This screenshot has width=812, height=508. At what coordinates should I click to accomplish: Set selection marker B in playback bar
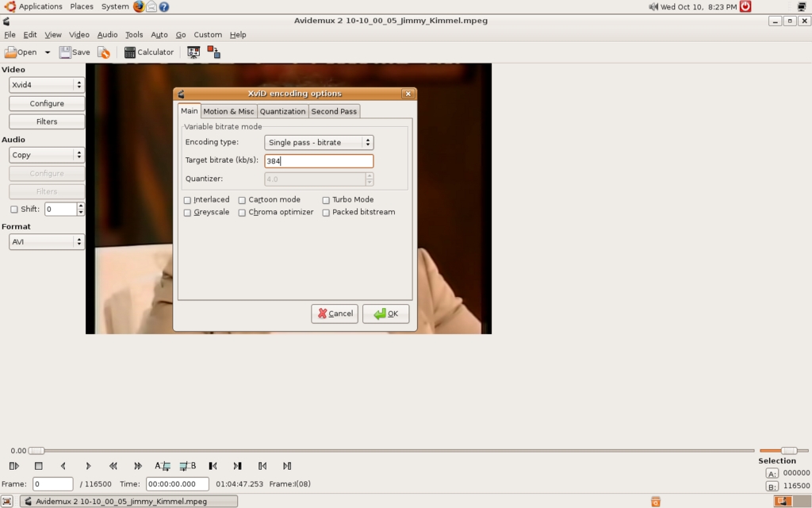(x=188, y=466)
